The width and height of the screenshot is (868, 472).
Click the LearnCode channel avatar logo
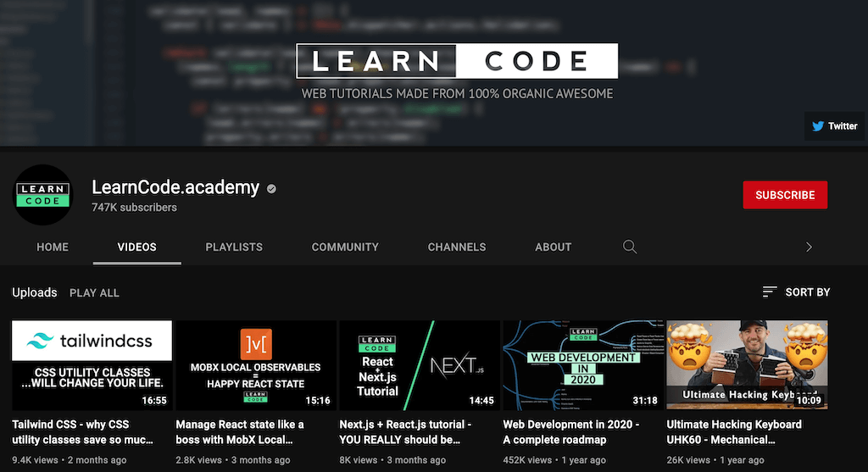tap(43, 195)
